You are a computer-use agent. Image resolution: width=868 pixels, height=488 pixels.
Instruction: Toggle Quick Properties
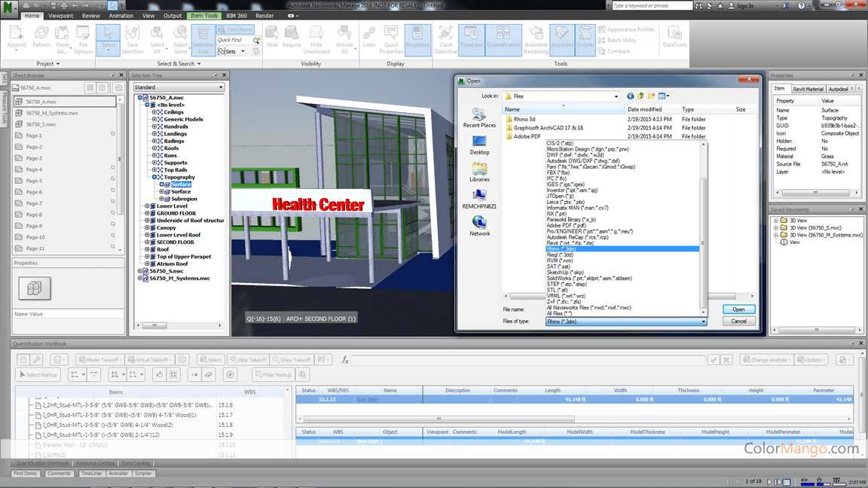point(391,39)
